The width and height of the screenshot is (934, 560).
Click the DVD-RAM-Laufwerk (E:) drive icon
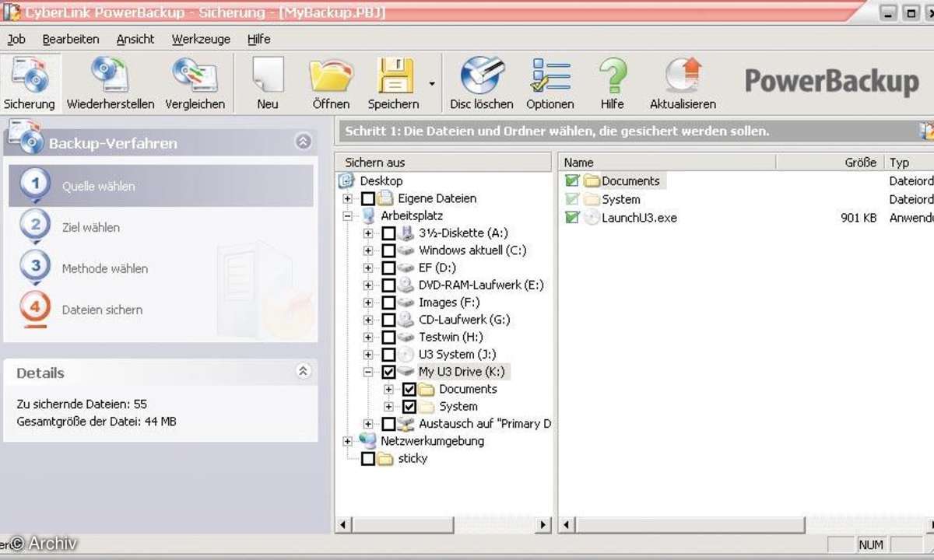point(406,285)
